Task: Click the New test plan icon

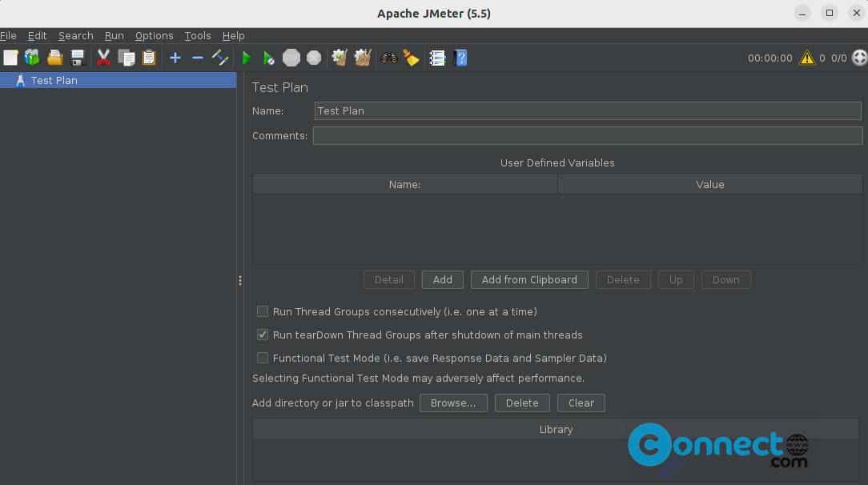Action: pos(10,58)
